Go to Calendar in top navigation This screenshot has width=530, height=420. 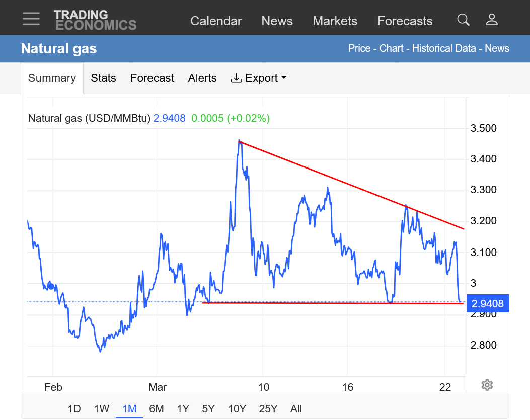(x=216, y=21)
